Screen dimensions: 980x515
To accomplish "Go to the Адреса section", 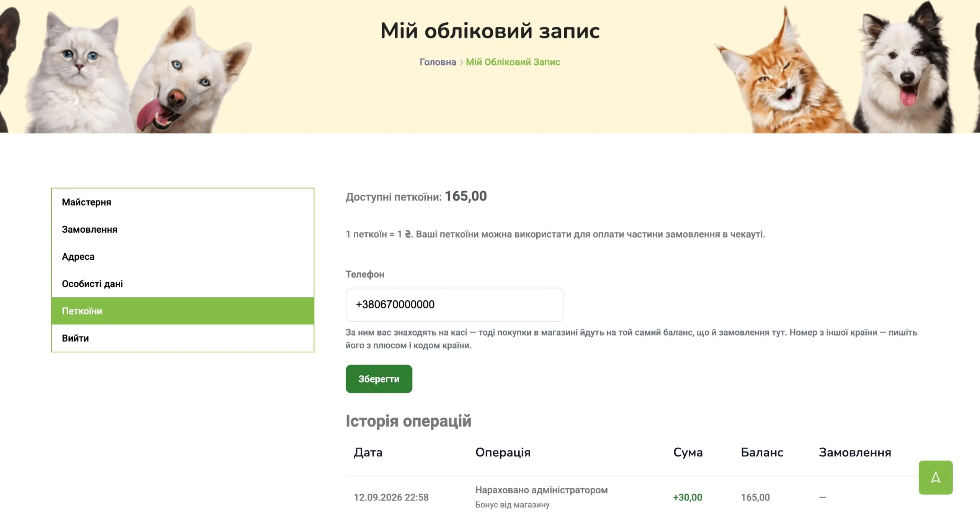I will pos(183,256).
